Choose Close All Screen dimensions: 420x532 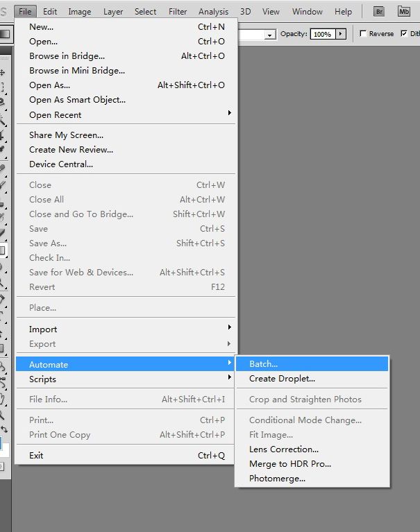[x=126, y=200]
